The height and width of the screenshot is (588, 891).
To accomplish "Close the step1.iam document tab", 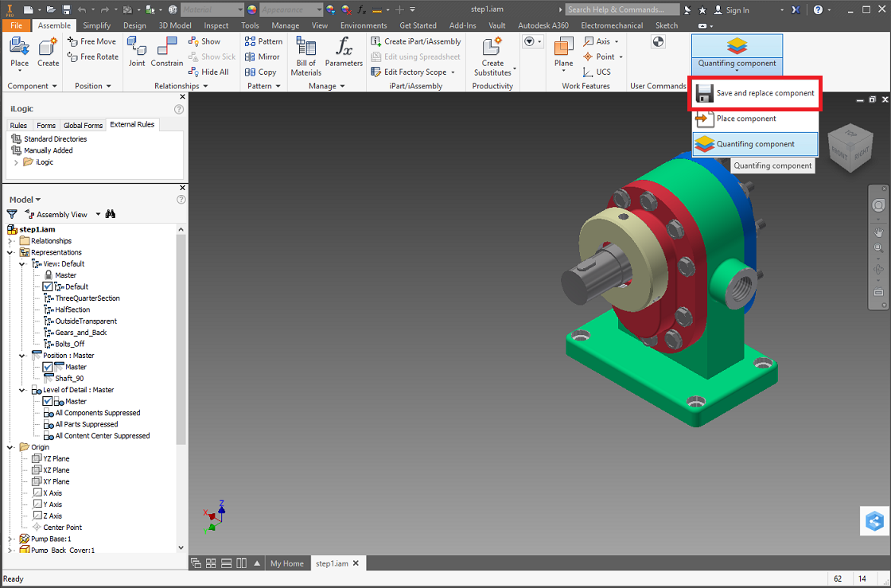I will coord(356,563).
